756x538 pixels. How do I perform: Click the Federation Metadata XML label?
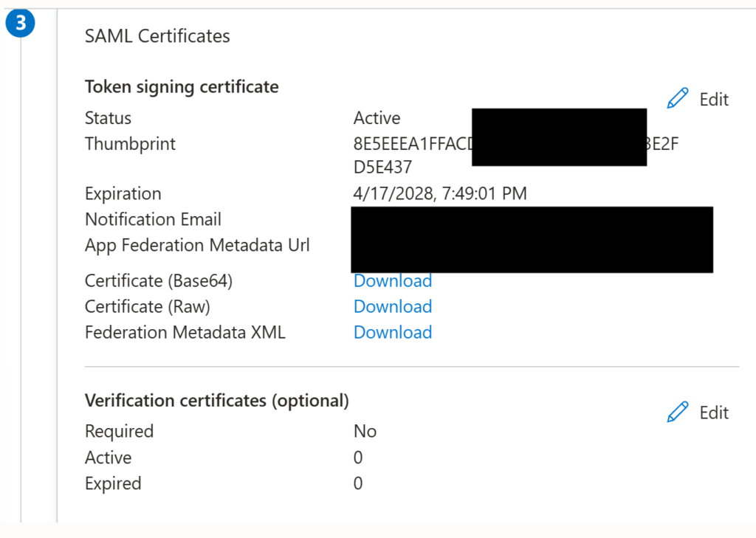[x=185, y=332]
